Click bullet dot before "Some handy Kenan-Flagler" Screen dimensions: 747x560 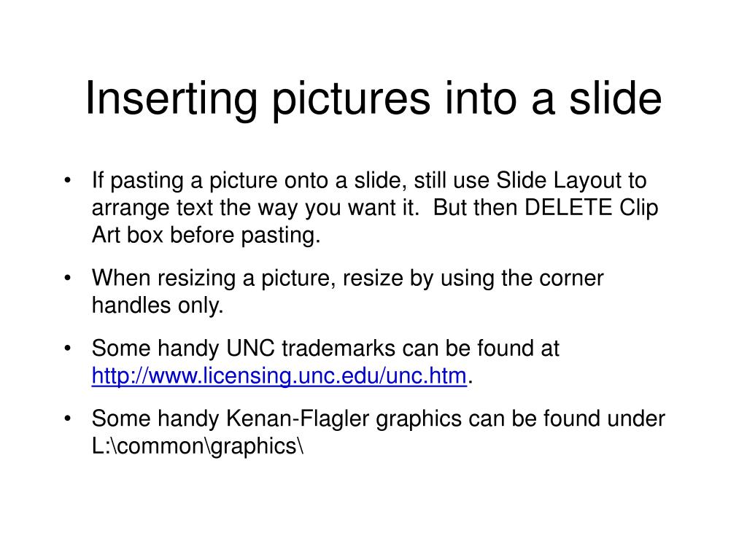click(x=67, y=419)
